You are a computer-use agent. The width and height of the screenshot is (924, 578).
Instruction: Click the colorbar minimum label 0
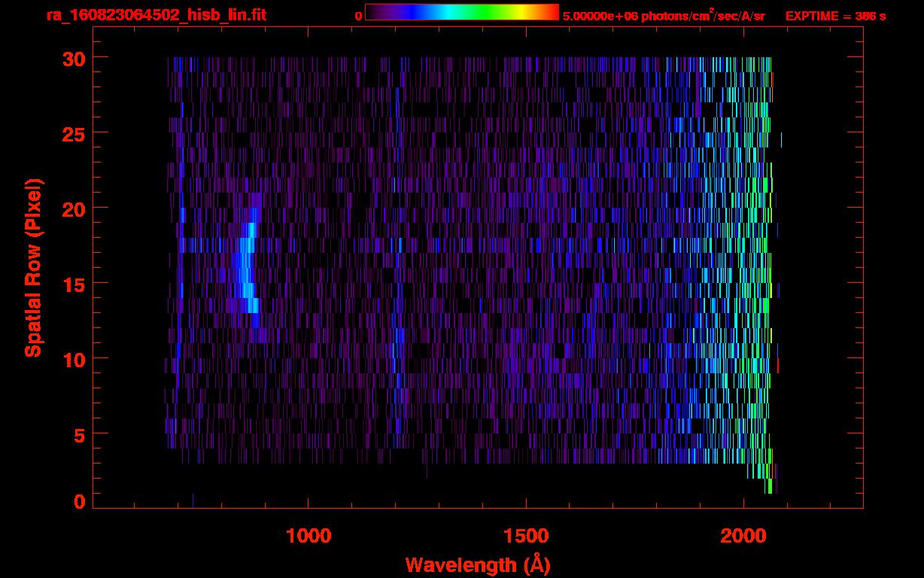[x=358, y=16]
